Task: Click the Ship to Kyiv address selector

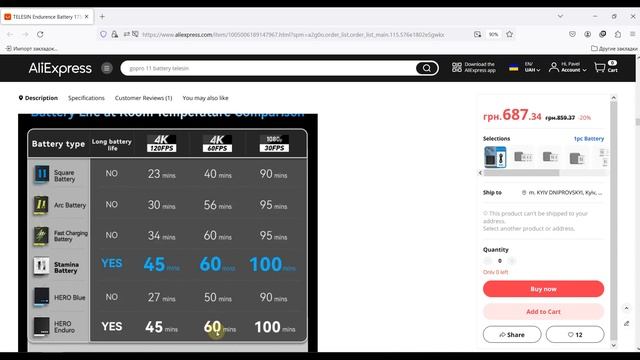Action: [562, 193]
